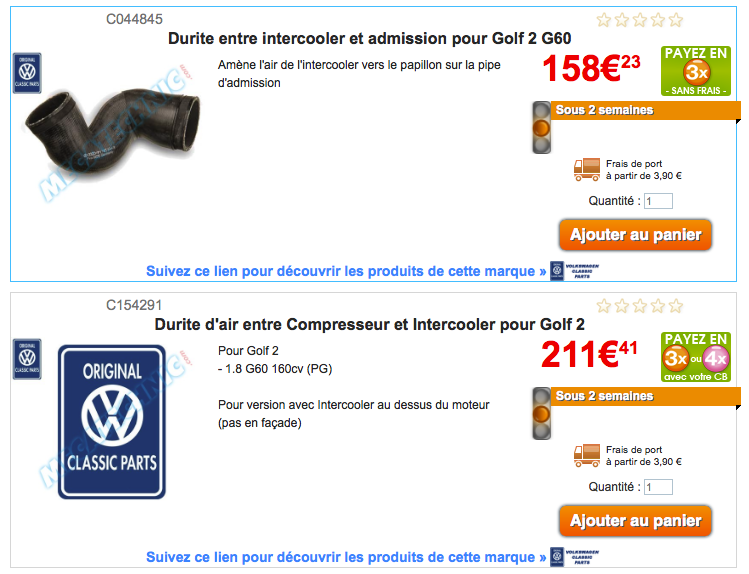Click the Volkswagen Classic Parts logo after first brand link

pos(575,271)
